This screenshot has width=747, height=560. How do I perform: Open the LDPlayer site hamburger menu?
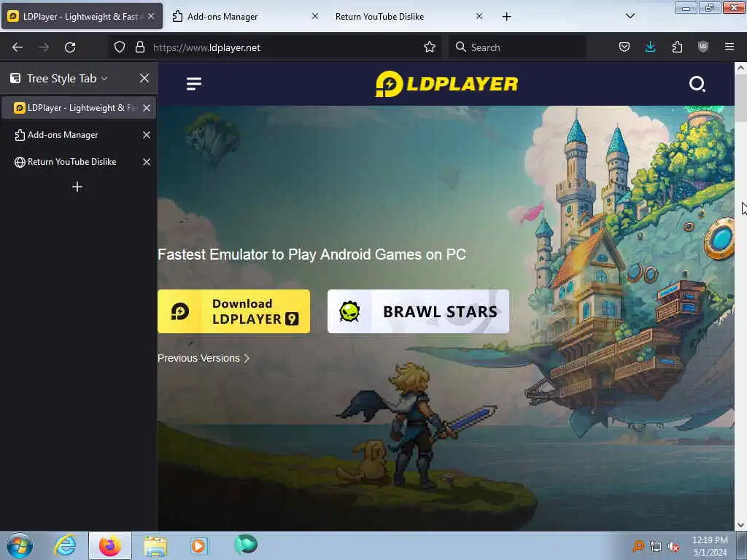click(194, 84)
